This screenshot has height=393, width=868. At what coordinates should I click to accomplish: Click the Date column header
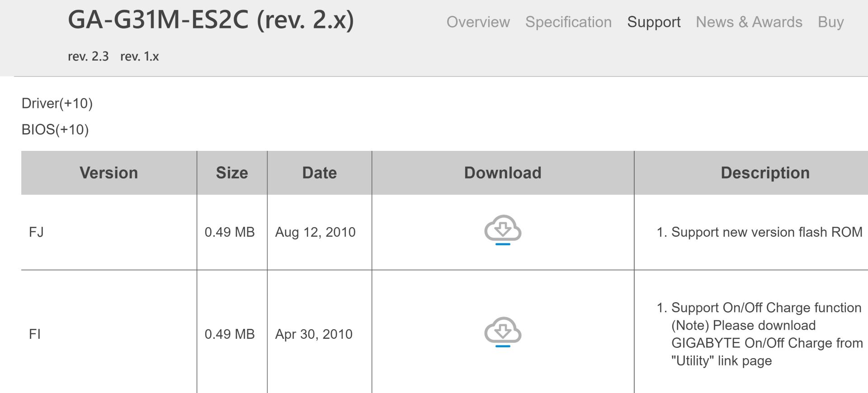pos(320,173)
